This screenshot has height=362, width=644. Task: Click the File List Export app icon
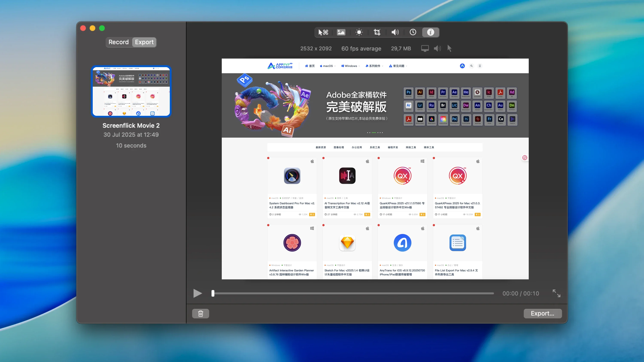click(x=457, y=243)
